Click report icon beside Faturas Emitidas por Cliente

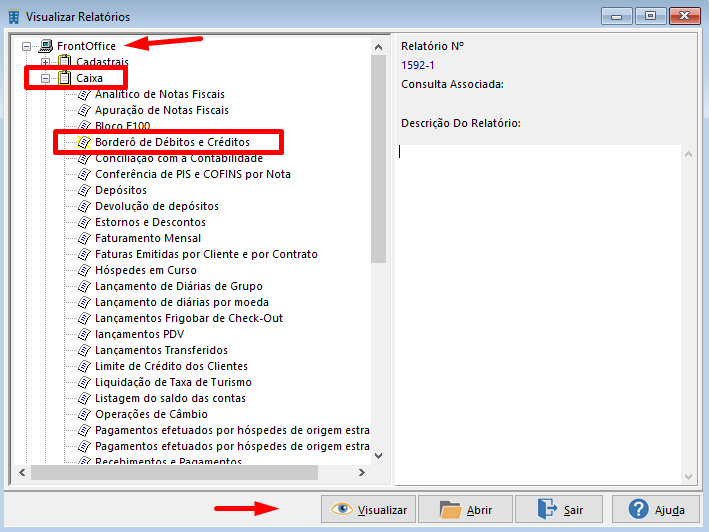coord(84,254)
